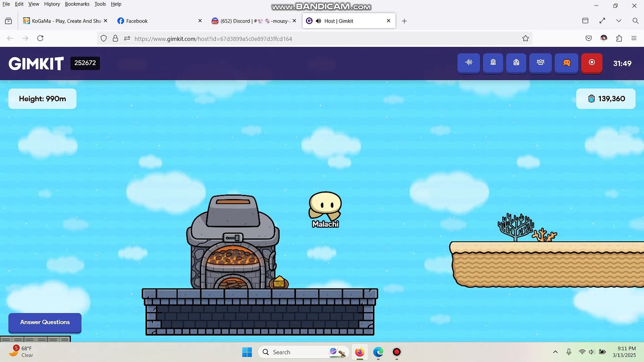Reload the Gimkit page

[40, 38]
